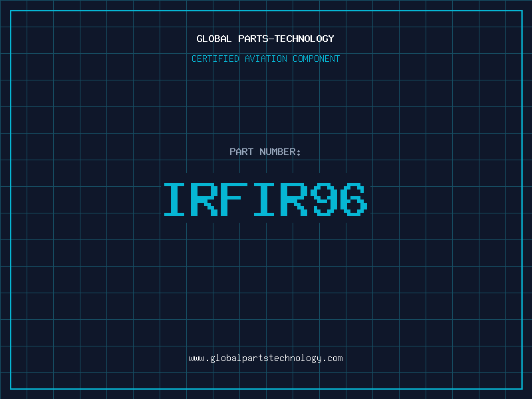The width and height of the screenshot is (532, 399).
Task: Click the globalpartstechnology.com website link
Action: [x=265, y=358]
